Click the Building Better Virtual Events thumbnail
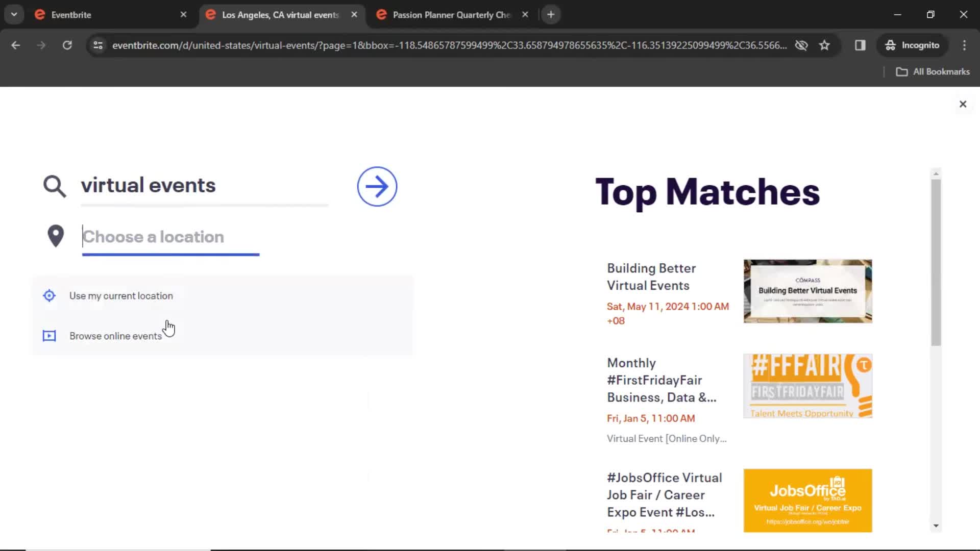 (x=807, y=291)
